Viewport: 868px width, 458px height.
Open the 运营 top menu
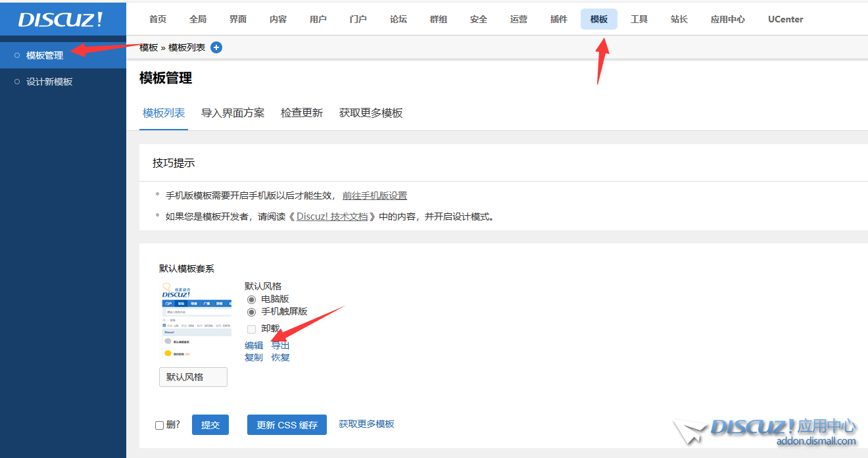pyautogui.click(x=519, y=19)
